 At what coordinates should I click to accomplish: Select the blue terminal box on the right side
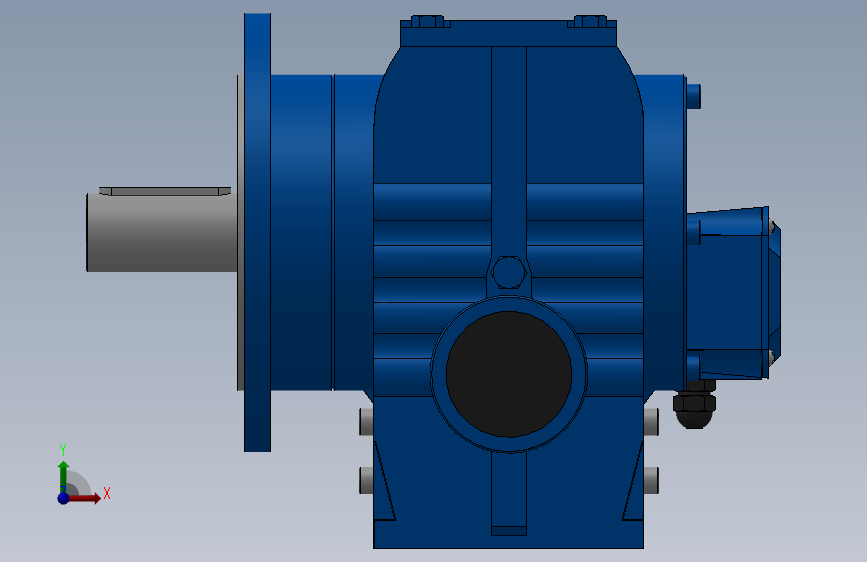(733, 293)
